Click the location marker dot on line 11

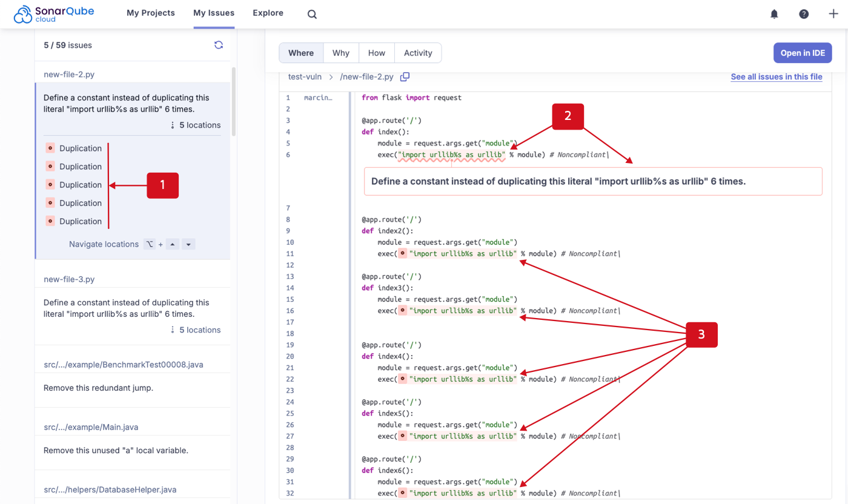click(x=403, y=253)
